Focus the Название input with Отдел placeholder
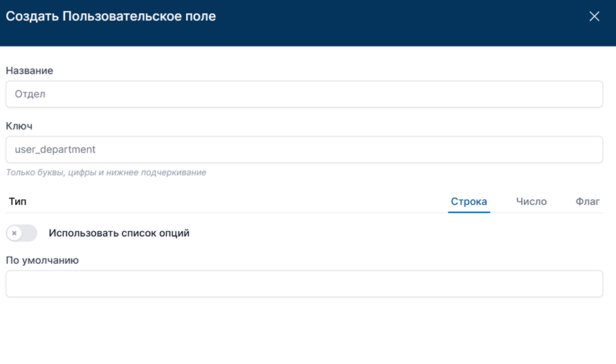This screenshot has width=616, height=364. coord(304,94)
